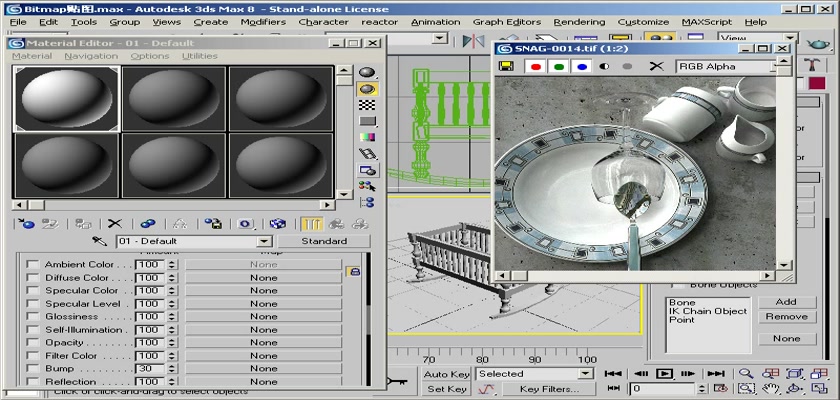Screen dimensions: 840x400
Task: Go to animation start
Action: point(613,374)
